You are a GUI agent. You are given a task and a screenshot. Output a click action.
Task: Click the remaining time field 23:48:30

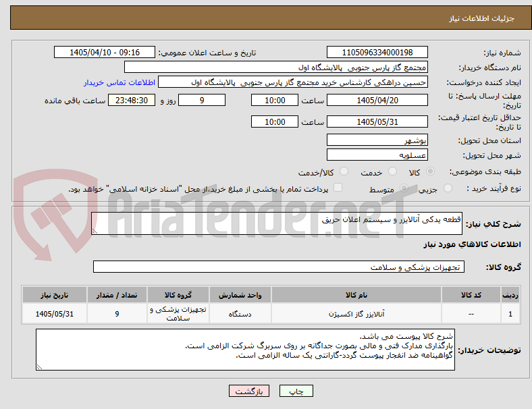coord(132,101)
